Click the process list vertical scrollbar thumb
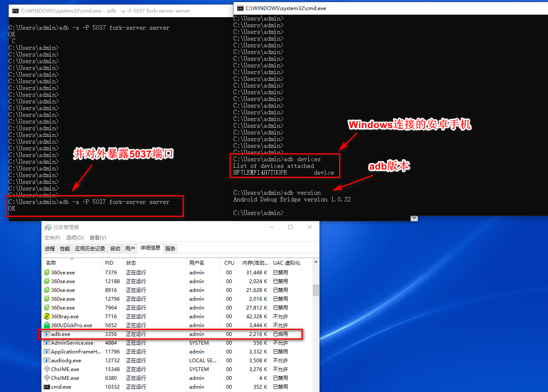Viewport: 548px width, 392px height. [316, 290]
